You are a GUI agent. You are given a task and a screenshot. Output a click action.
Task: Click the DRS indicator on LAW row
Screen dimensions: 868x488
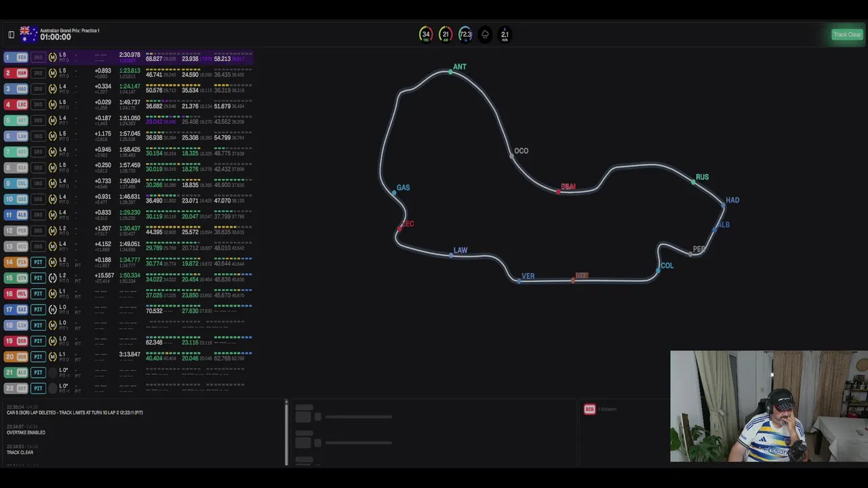click(x=38, y=136)
